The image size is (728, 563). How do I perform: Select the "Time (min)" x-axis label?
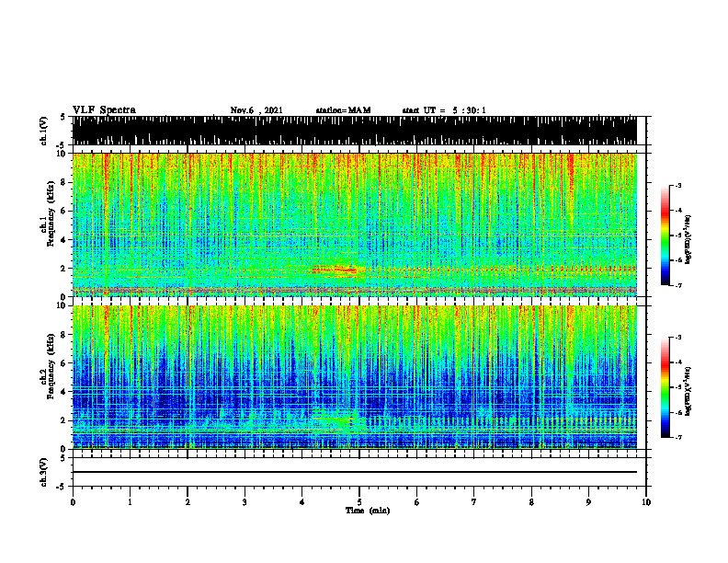coord(368,511)
